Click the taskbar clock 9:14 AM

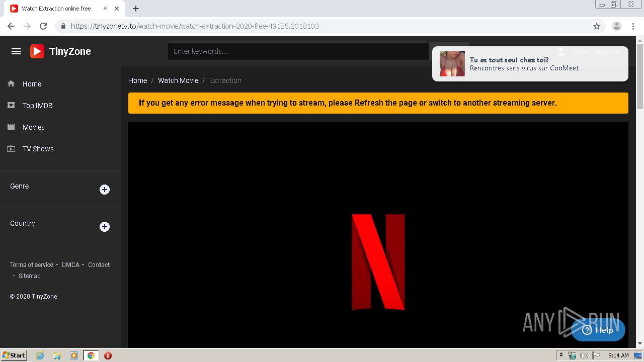tap(618, 355)
